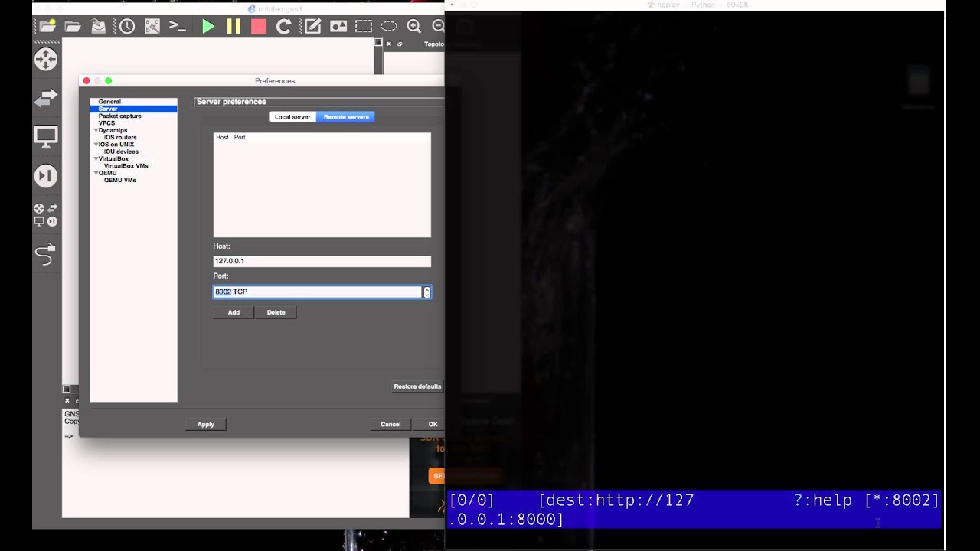The height and width of the screenshot is (551, 980).
Task: Select VPCS in preferences list
Action: pos(106,123)
